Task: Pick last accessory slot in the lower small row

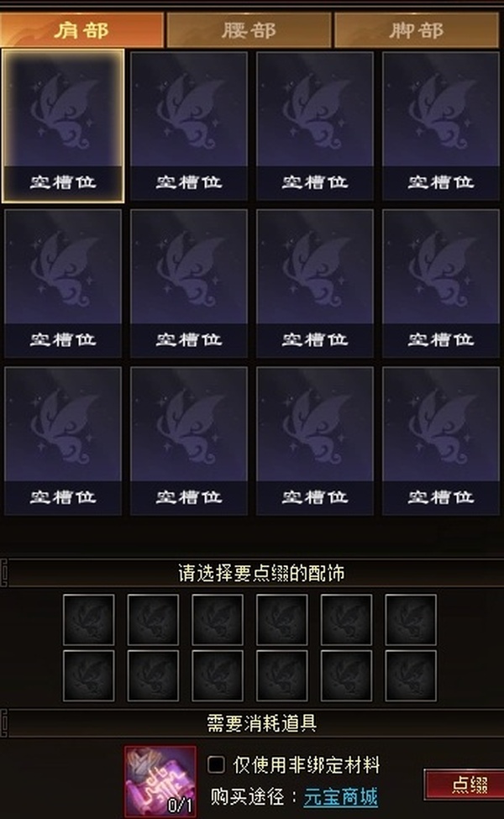Action: 411,675
